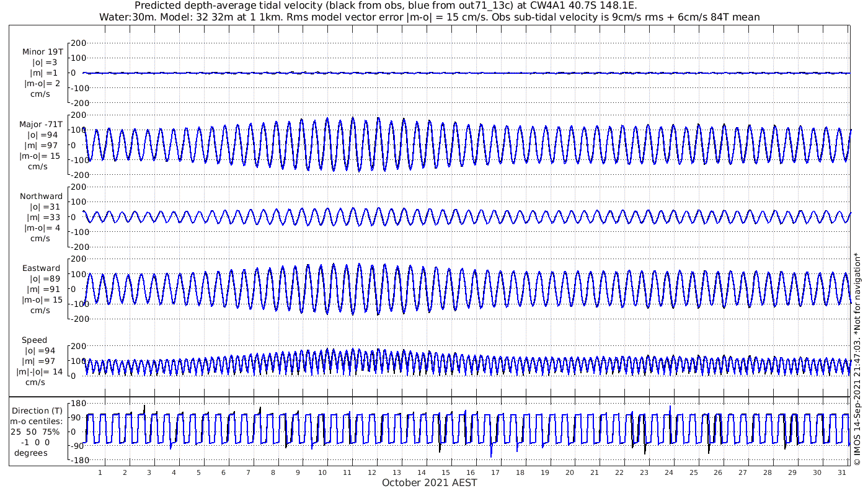
Task: Click day "31" on the date axis
Action: pos(841,473)
